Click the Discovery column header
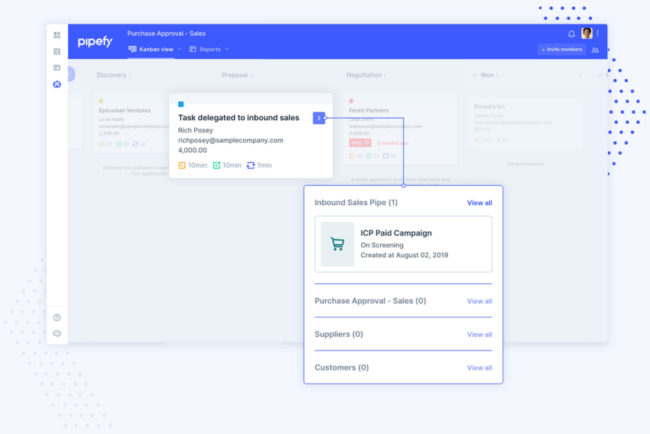The width and height of the screenshot is (650, 434). point(111,75)
